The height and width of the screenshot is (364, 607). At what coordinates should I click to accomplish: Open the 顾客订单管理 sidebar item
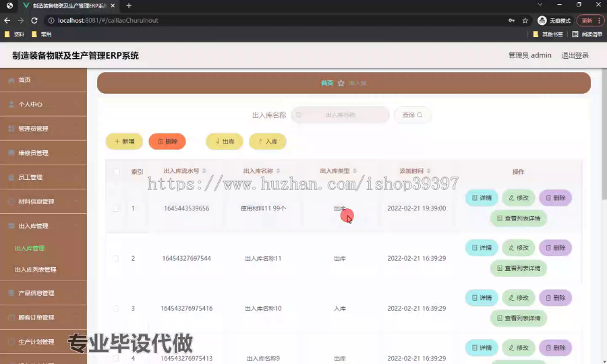pos(43,317)
